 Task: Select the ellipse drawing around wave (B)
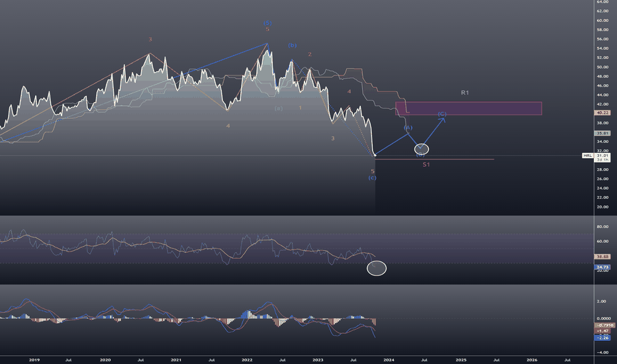pyautogui.click(x=422, y=149)
